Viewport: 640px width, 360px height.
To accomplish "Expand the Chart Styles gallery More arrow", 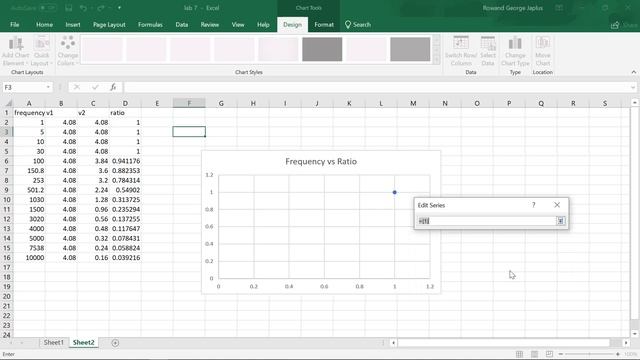I will pos(436,59).
